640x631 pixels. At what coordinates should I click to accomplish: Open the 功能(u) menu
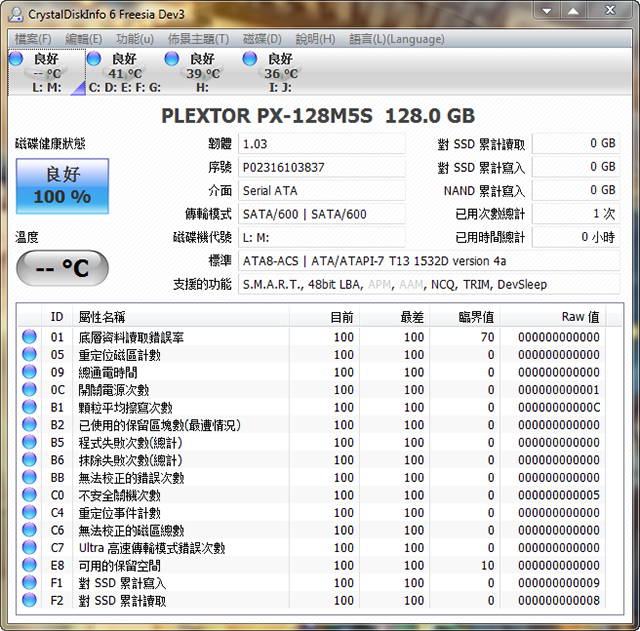point(135,39)
